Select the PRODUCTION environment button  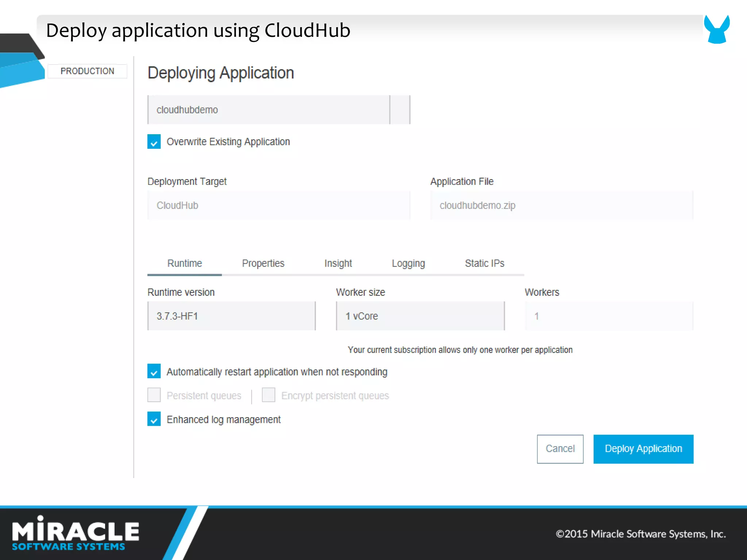(88, 71)
